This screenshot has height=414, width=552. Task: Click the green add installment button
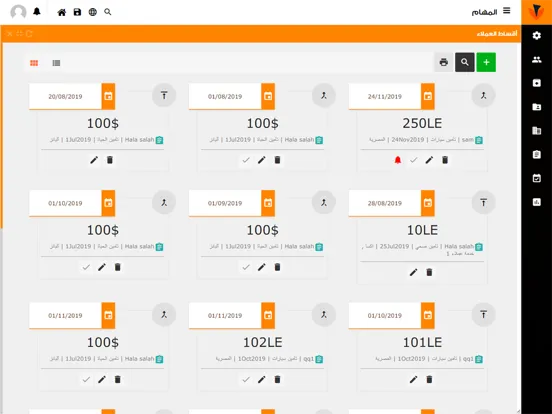click(486, 62)
